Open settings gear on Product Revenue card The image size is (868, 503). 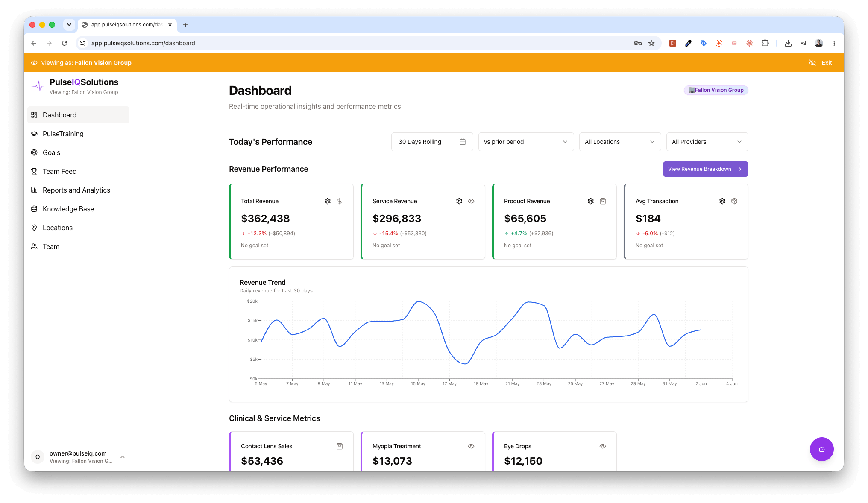pos(591,201)
